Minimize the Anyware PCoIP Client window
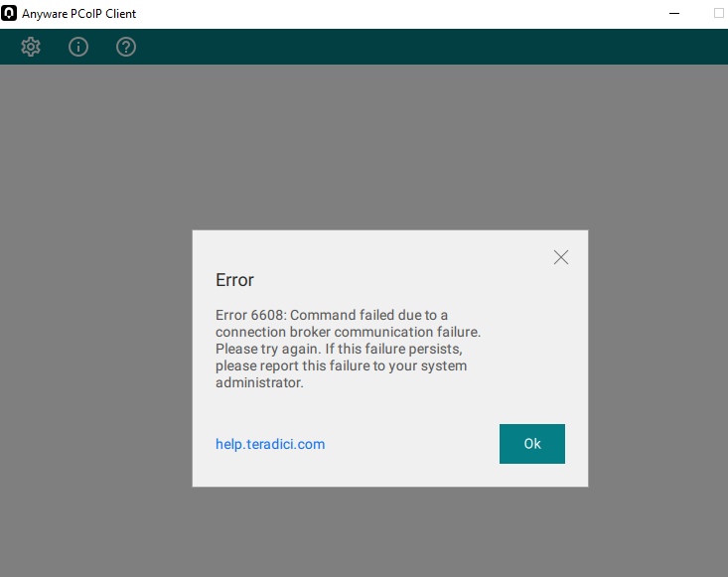Viewport: 728px width, 577px height. coord(674,14)
